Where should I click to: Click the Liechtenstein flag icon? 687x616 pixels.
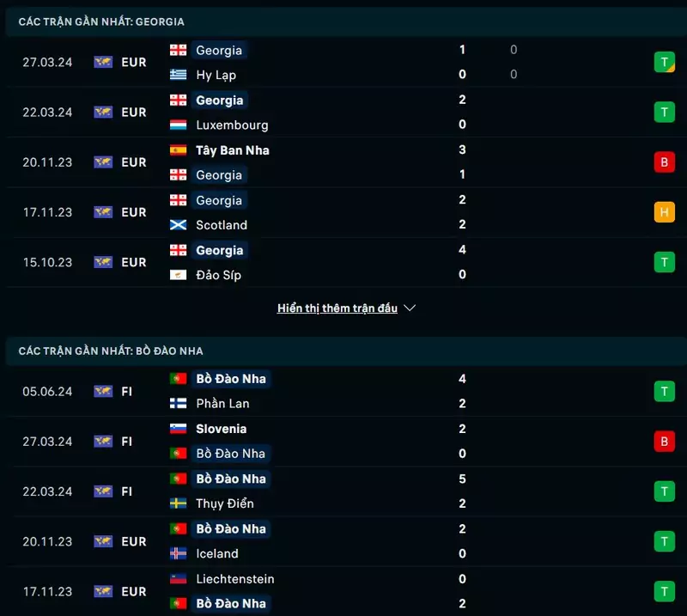pyautogui.click(x=179, y=579)
